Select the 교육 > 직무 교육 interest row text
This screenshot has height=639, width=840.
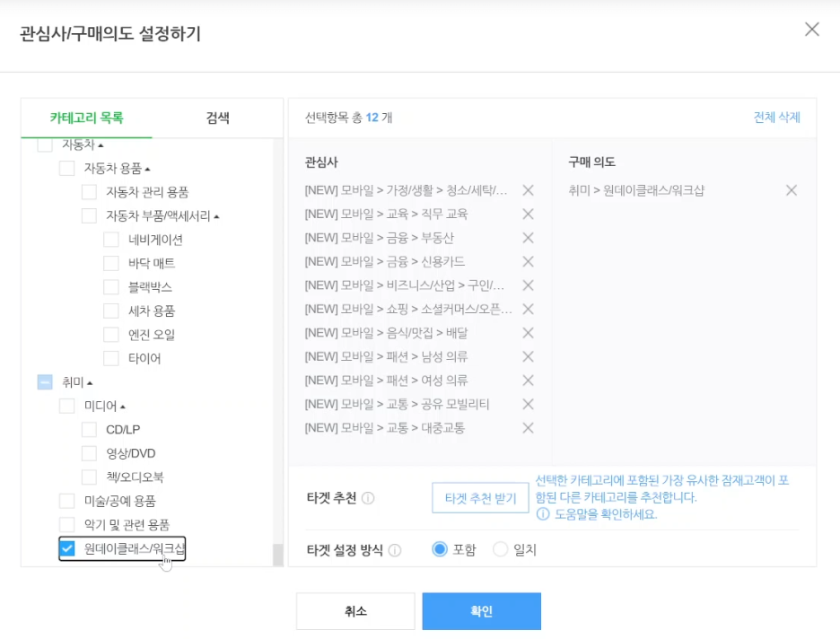point(386,214)
